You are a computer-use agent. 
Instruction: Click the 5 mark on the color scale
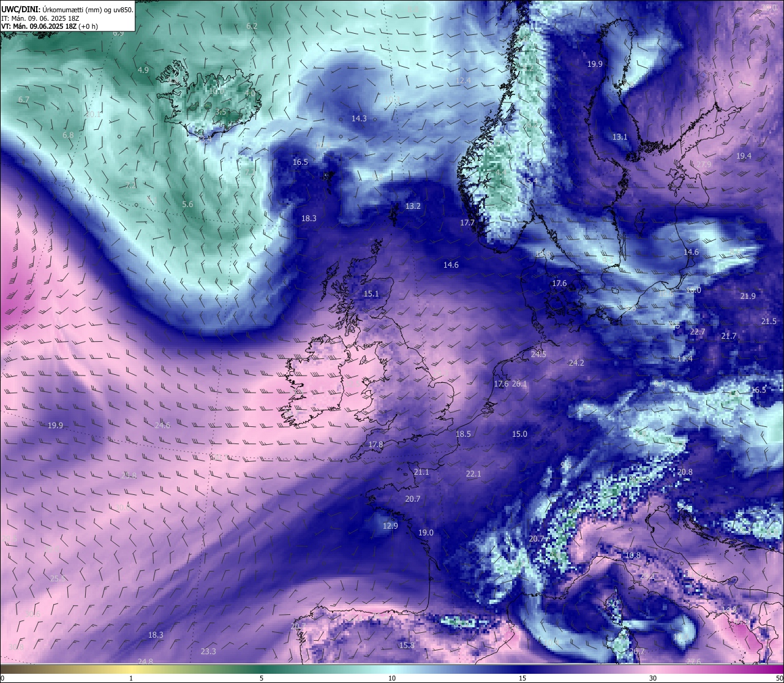pyautogui.click(x=262, y=677)
